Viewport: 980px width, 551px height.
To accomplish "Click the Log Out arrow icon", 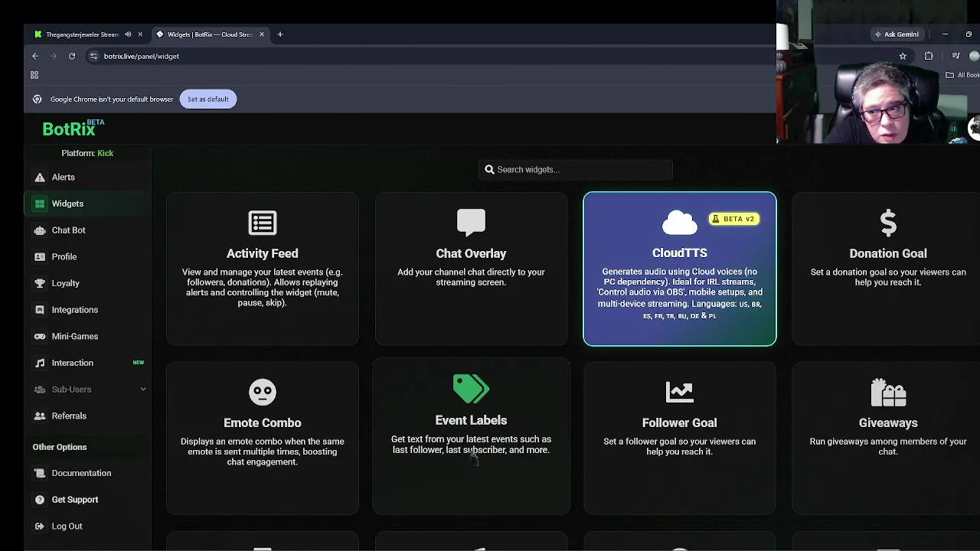I will coord(40,527).
